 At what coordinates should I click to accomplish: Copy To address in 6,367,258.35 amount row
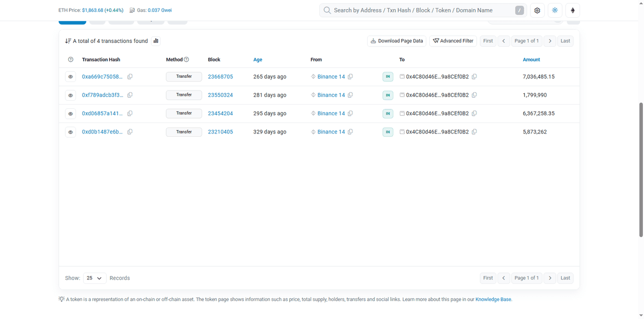(x=474, y=113)
